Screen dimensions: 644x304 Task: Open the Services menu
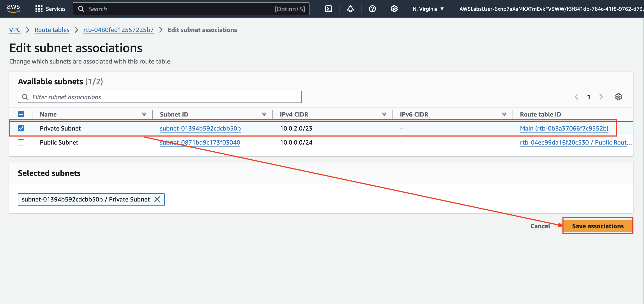[51, 9]
